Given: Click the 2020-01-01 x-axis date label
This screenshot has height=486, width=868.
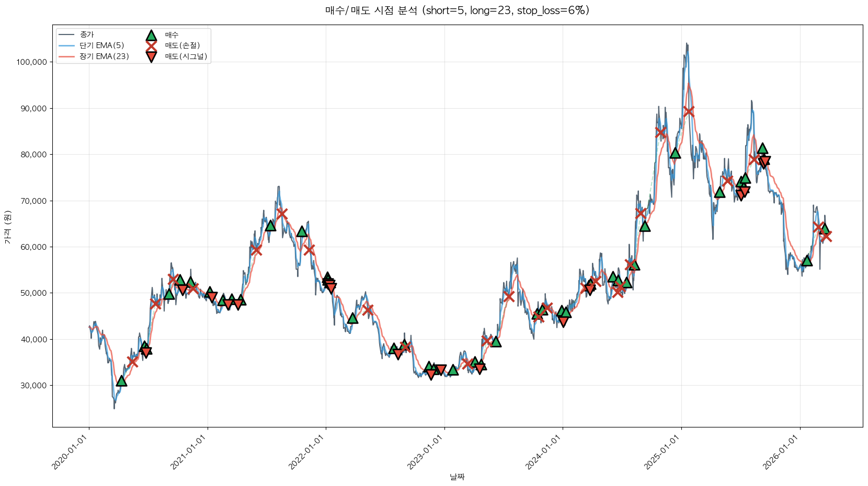Looking at the screenshot, I should click(x=70, y=453).
